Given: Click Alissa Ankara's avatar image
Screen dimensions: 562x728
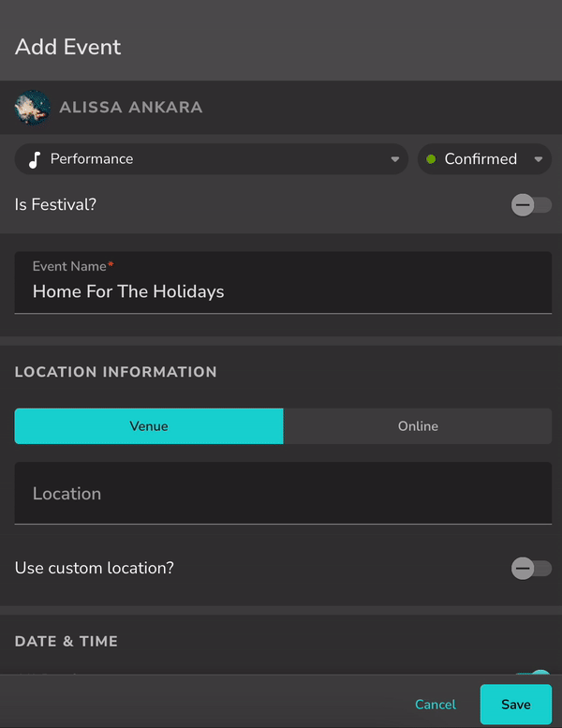Looking at the screenshot, I should (32, 108).
